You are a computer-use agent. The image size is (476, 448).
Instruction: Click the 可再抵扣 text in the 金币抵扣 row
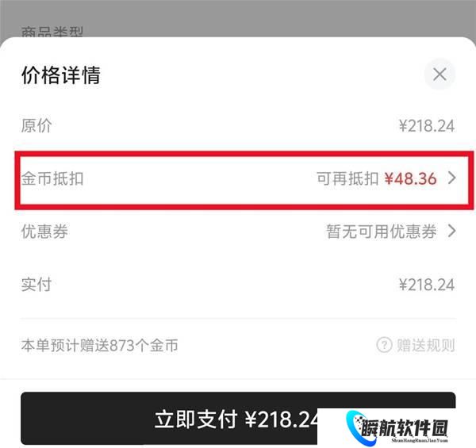point(347,178)
